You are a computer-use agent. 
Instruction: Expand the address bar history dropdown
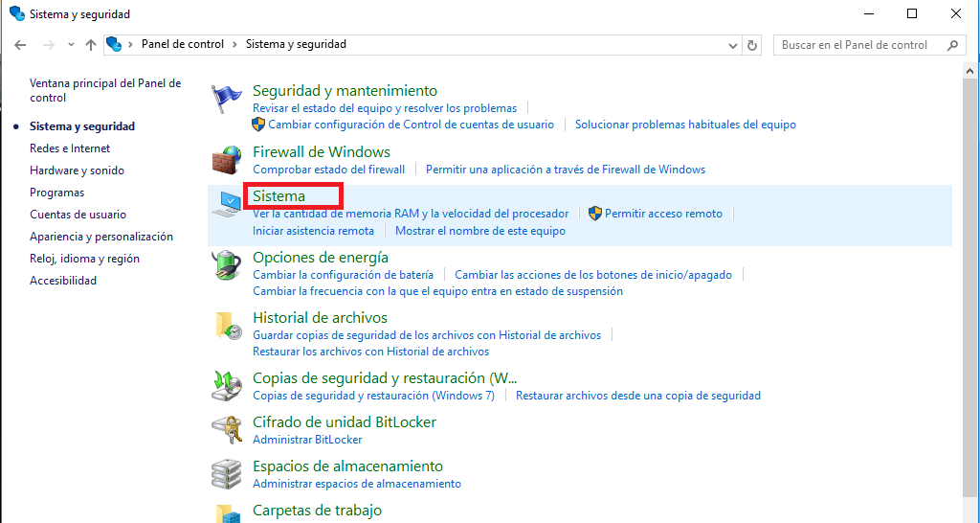733,45
